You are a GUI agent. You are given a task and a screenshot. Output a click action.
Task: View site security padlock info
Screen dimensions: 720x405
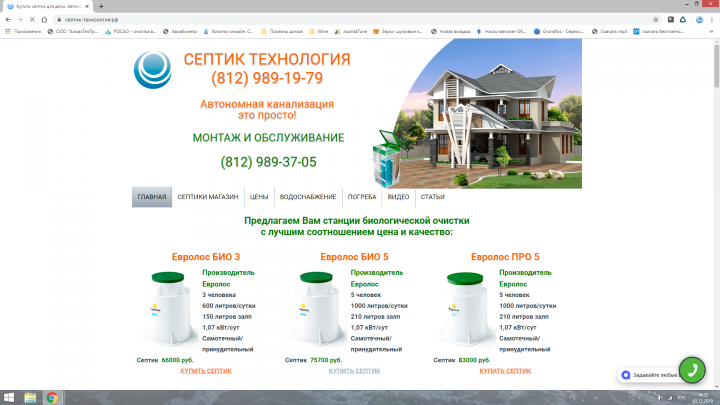[59, 20]
